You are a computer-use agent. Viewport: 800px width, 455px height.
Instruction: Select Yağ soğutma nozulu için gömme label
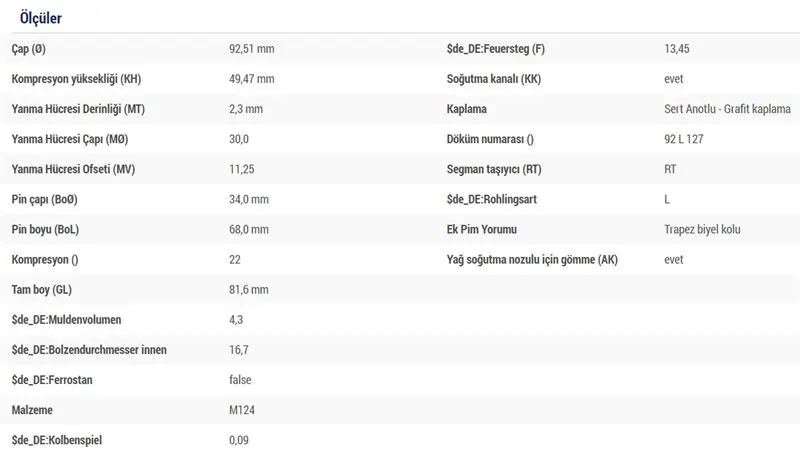tap(532, 260)
